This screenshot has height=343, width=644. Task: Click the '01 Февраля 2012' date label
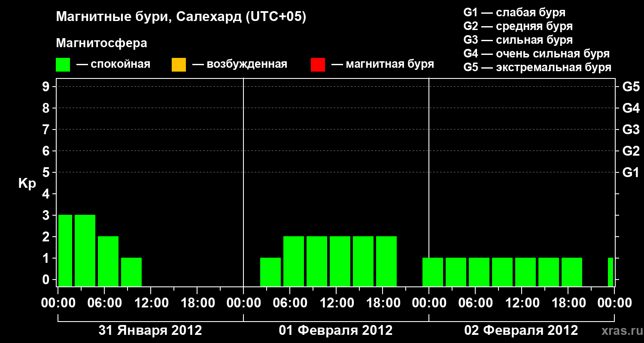[336, 331]
